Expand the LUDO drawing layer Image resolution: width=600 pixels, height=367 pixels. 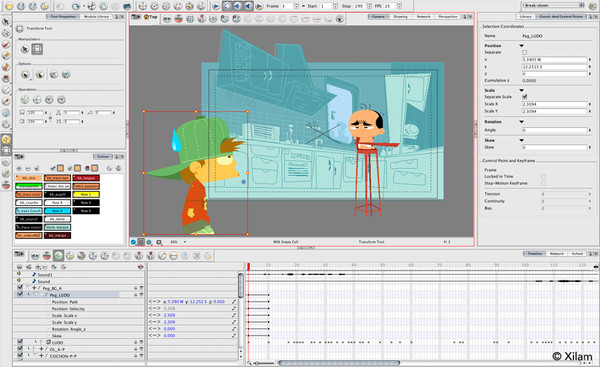pos(41,342)
